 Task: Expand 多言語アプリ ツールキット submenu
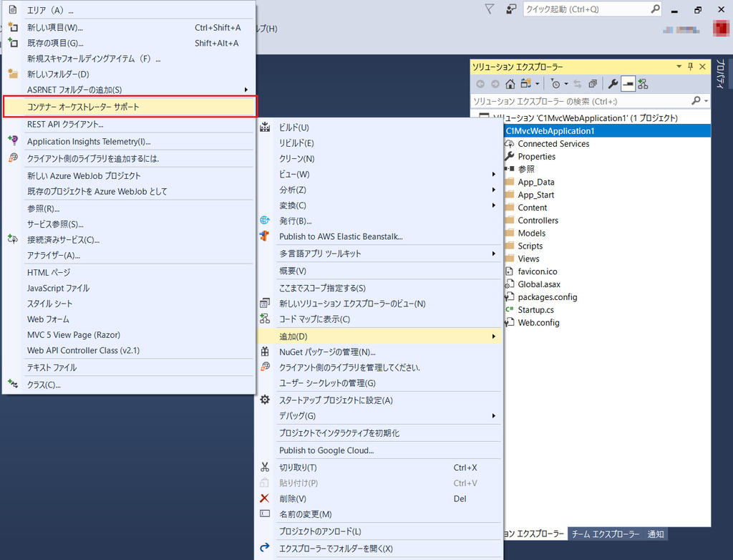coord(379,254)
